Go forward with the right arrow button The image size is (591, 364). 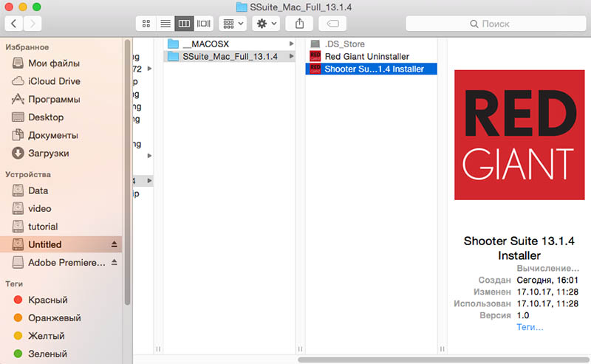tap(33, 24)
